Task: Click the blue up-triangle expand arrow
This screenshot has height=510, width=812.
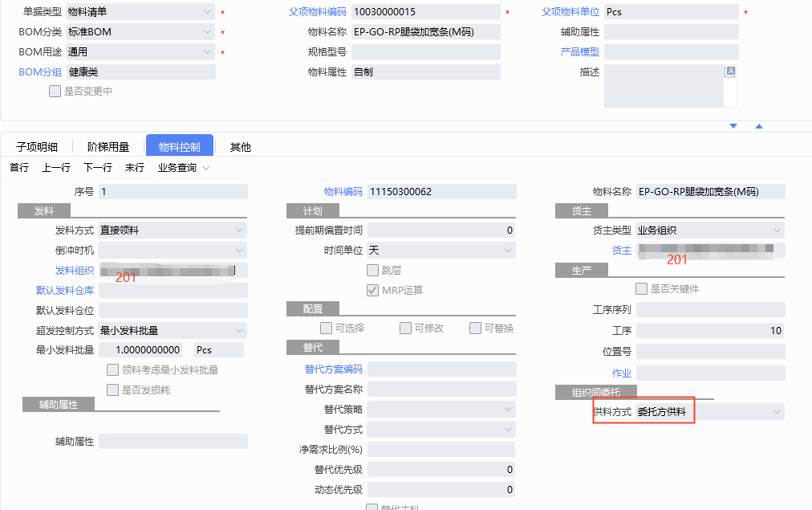Action: 758,126
